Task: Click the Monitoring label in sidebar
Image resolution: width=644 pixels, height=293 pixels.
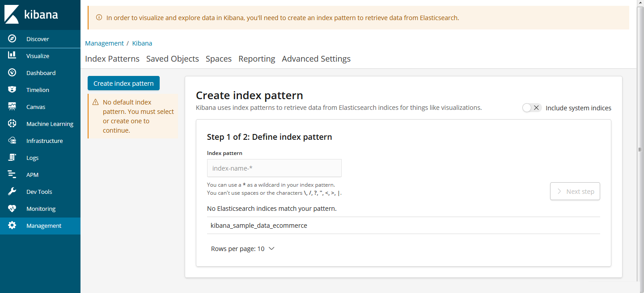Action: (41, 209)
